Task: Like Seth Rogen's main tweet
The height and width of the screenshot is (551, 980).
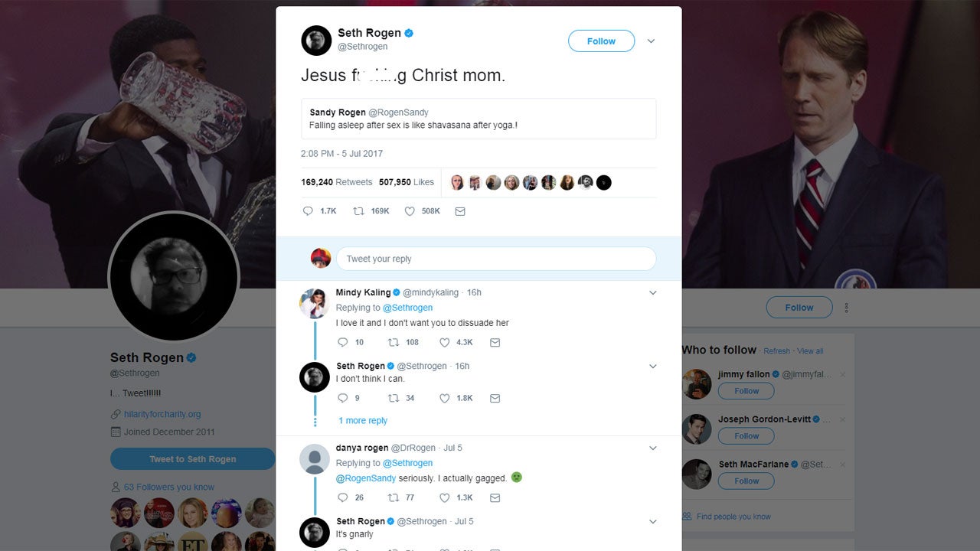Action: tap(410, 211)
